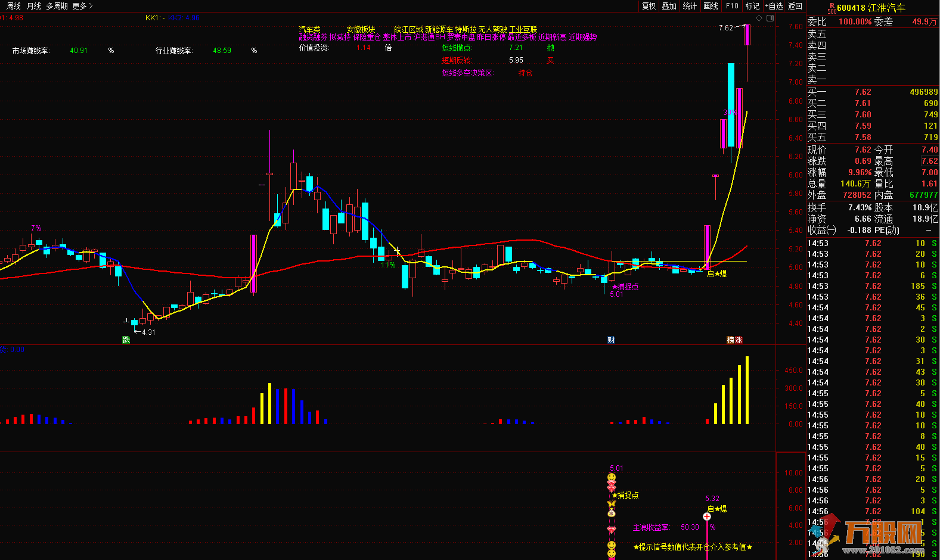Click the 14:56 trade row with volume 104
Viewport: 940px width, 560px height.
coord(873,512)
